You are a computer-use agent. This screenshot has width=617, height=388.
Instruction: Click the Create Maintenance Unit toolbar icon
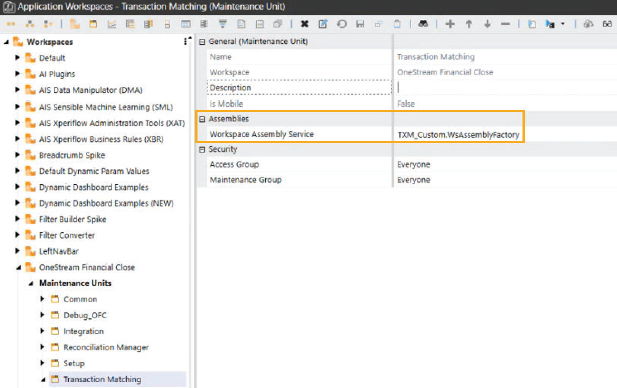point(93,24)
